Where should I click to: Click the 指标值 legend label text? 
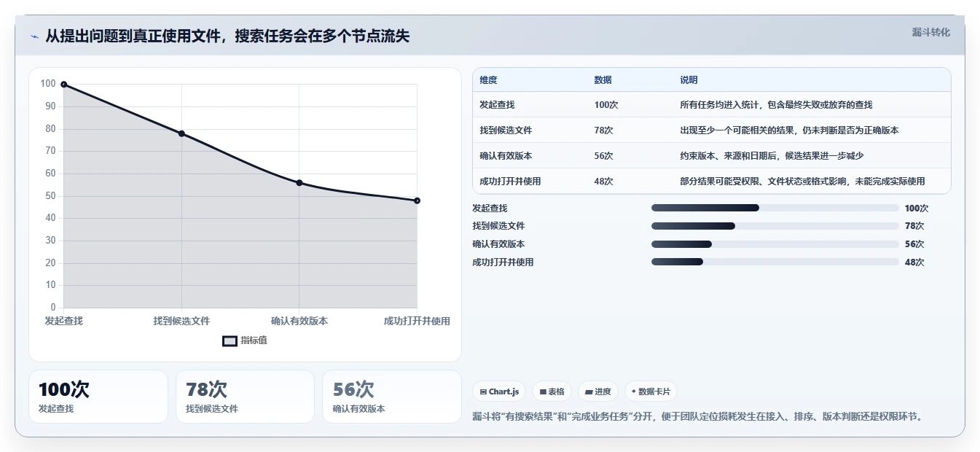pyautogui.click(x=254, y=340)
